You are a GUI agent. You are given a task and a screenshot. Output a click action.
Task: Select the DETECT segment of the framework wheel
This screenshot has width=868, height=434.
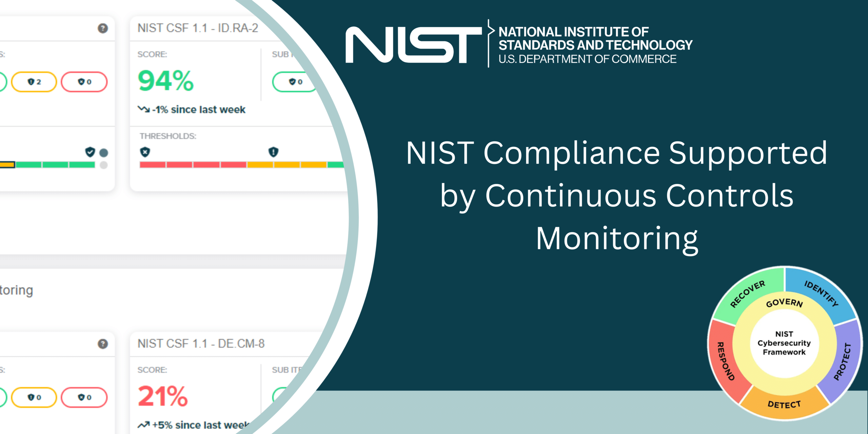[784, 405]
